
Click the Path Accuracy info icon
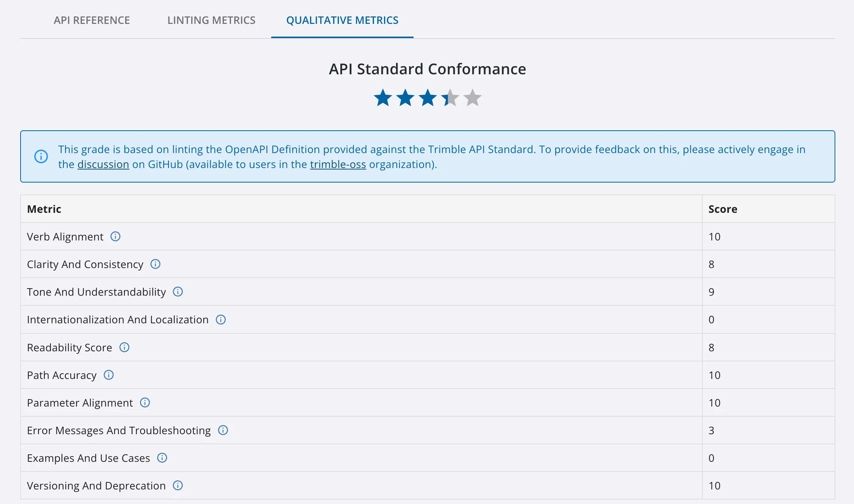109,375
